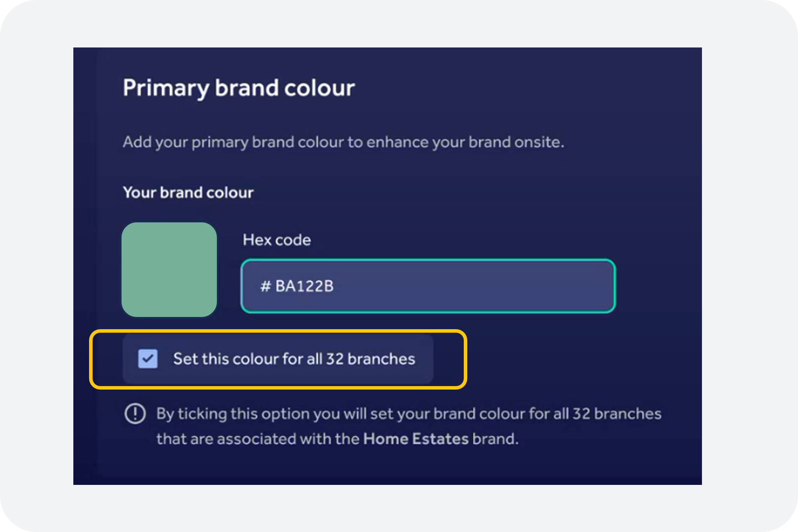Image resolution: width=798 pixels, height=532 pixels.
Task: Click the label "Set this colour for all 32 branches"
Action: [x=294, y=359]
